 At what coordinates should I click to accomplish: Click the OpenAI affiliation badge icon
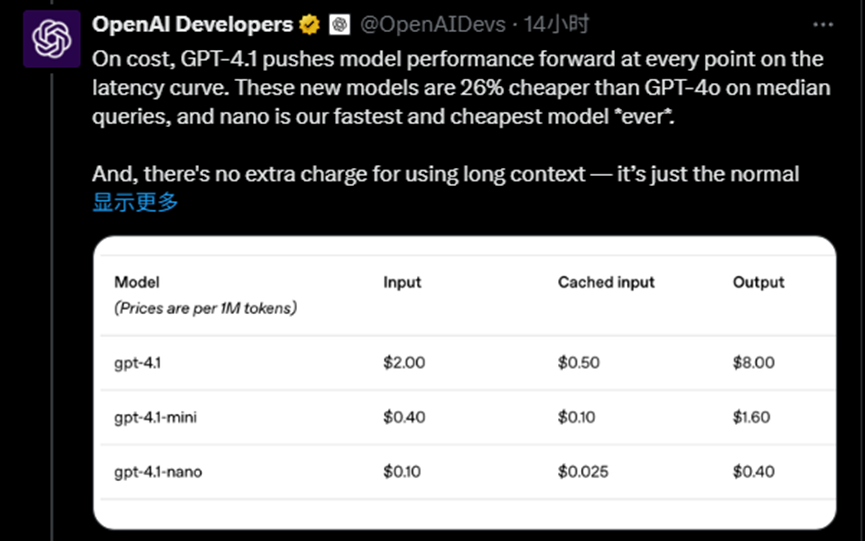(x=339, y=24)
